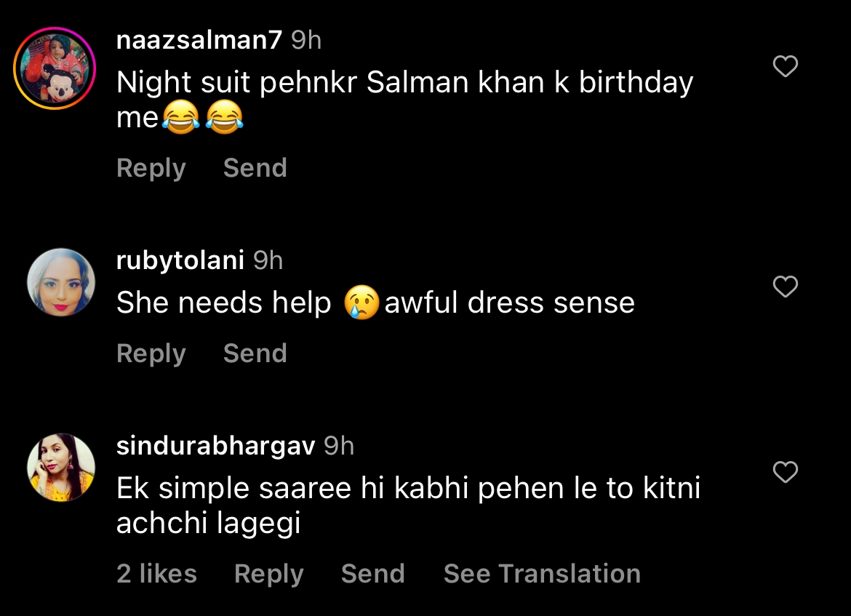
Task: Open the naazsalman7 username link
Action: click(199, 41)
